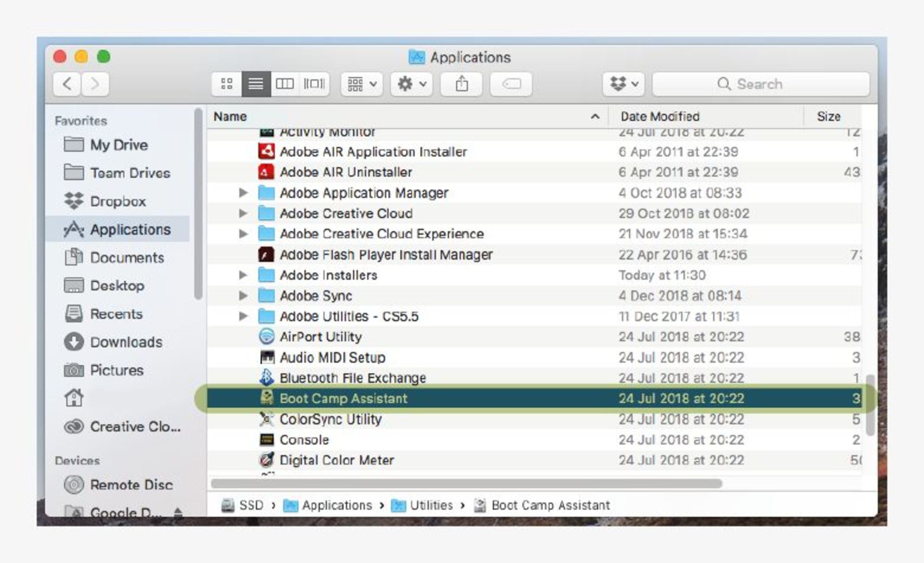Viewport: 924px width, 563px height.
Task: Expand the Adobe Creative Cloud folder
Action: [x=244, y=213]
